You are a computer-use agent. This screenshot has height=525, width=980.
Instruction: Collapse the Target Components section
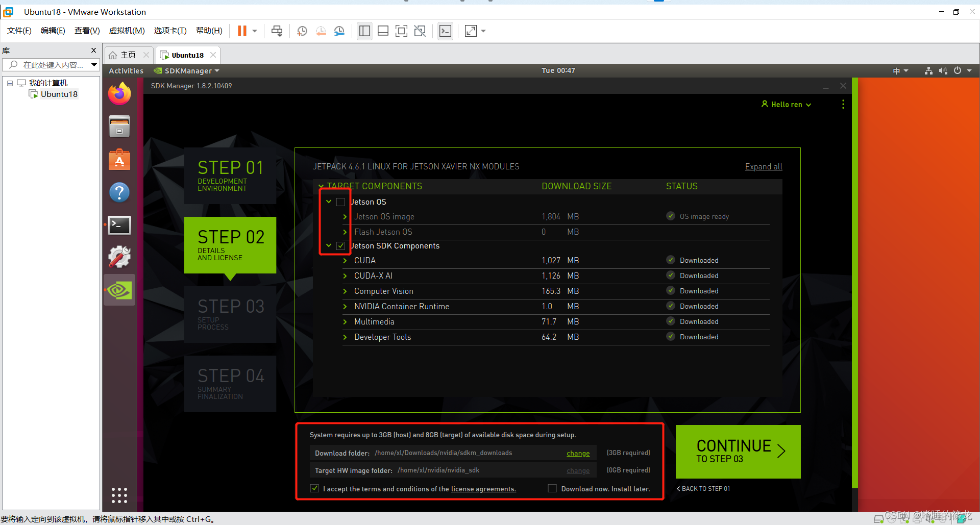321,186
